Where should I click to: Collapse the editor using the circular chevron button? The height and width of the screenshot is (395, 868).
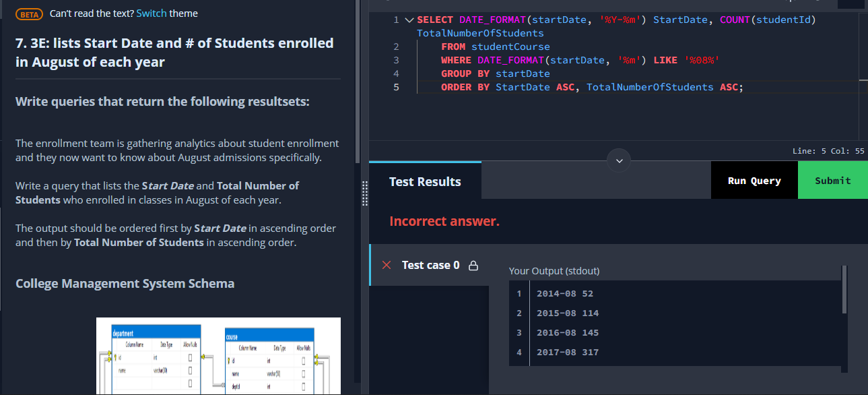point(618,160)
